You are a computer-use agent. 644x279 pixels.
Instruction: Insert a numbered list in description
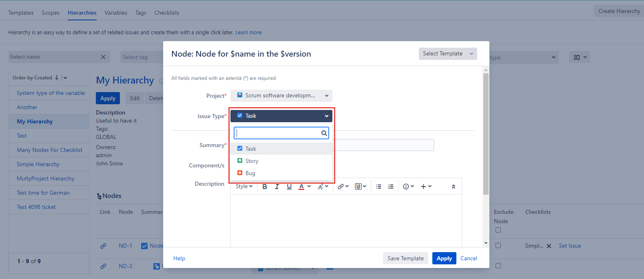(x=391, y=187)
